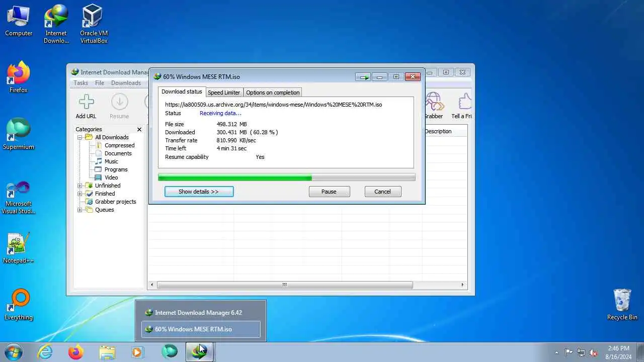Select Oracle VM VirtualBox desktop icon
644x362 pixels.
pos(94,24)
